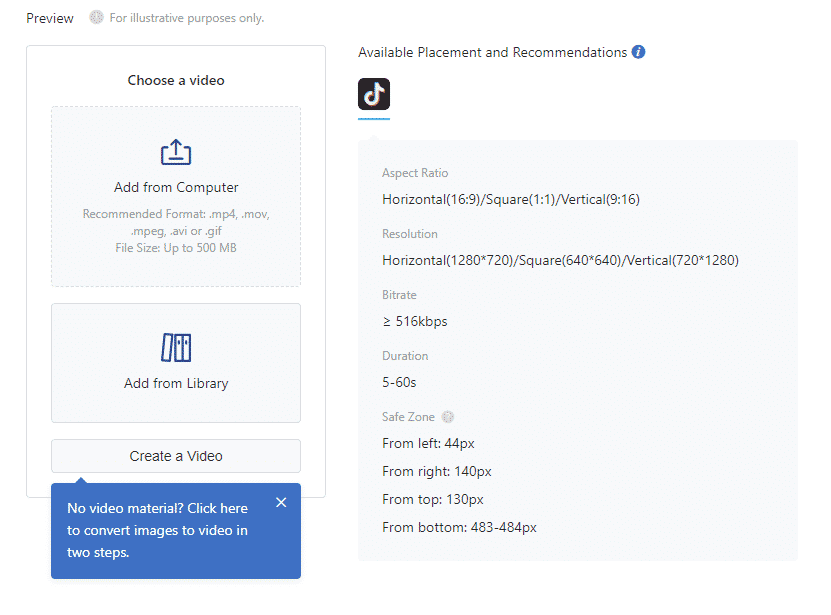The image size is (831, 615).
Task: Click the Create a Video button
Action: pos(176,456)
